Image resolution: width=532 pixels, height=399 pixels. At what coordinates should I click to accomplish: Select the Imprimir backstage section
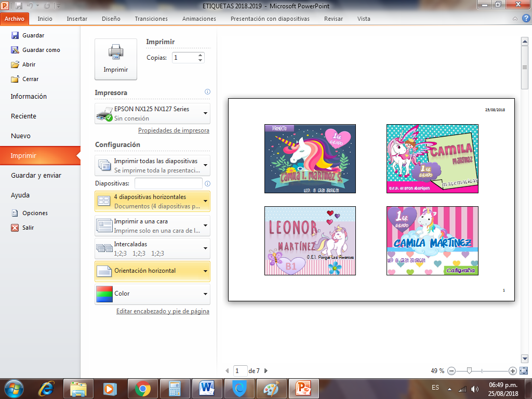point(40,156)
